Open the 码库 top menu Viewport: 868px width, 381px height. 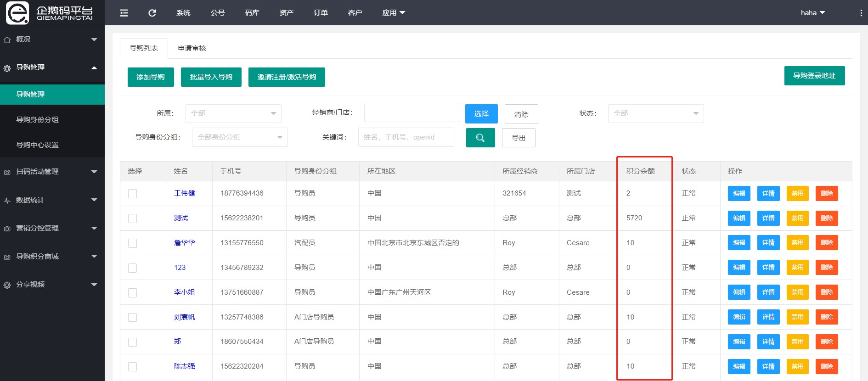252,13
